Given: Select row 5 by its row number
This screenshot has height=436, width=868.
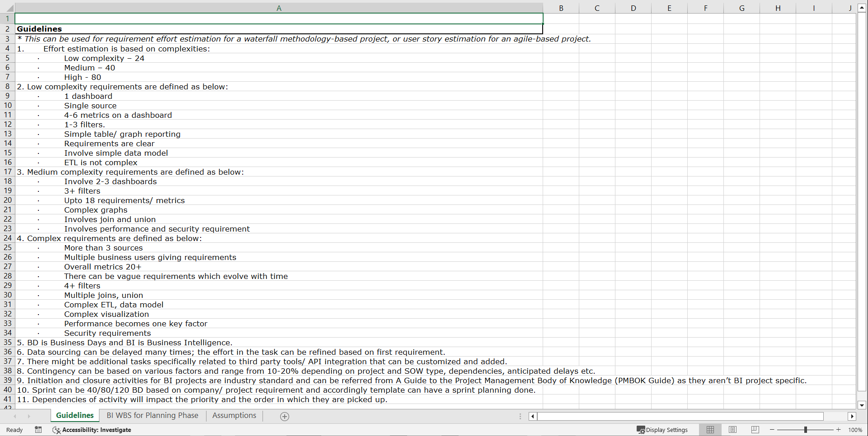Looking at the screenshot, I should tap(7, 58).
